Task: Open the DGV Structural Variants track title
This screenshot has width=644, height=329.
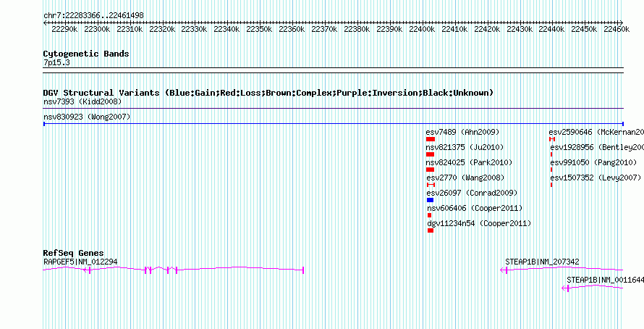Action: point(268,93)
